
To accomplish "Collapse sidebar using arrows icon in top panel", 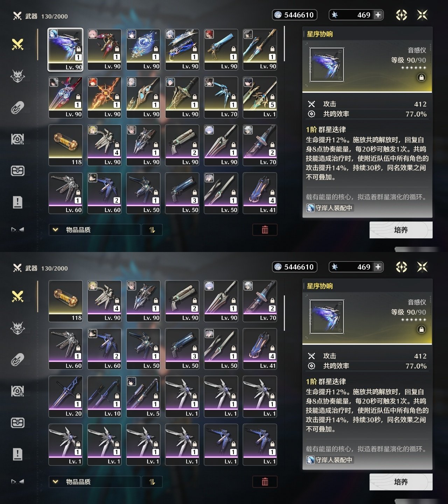I will tap(17, 230).
